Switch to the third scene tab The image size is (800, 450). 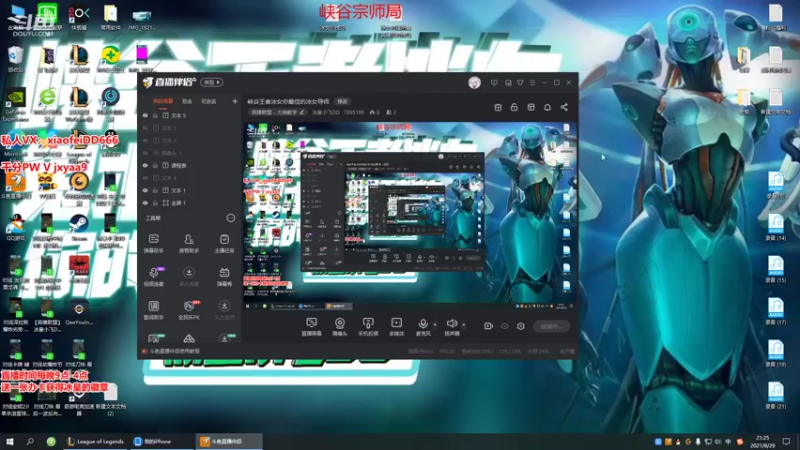coord(209,102)
